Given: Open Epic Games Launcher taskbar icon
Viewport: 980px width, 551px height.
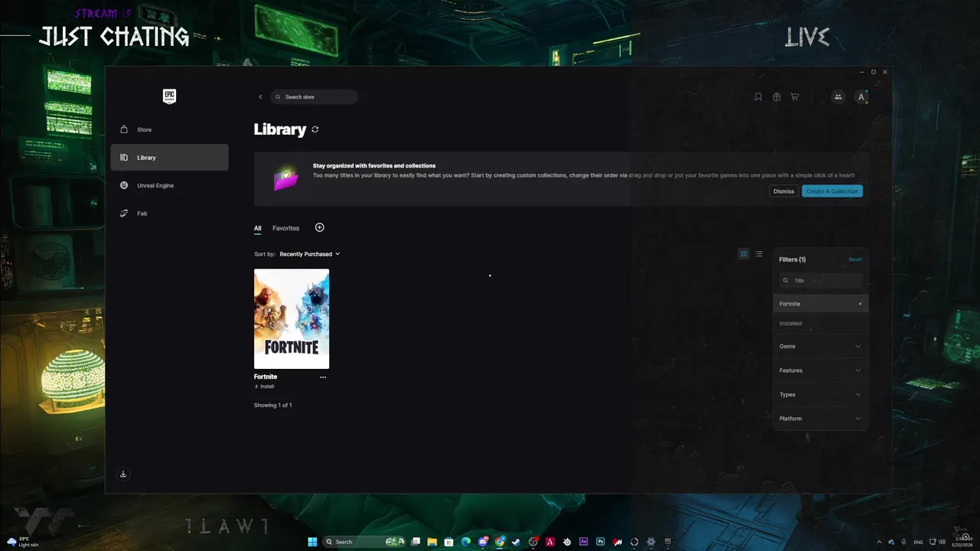Looking at the screenshot, I should click(668, 542).
